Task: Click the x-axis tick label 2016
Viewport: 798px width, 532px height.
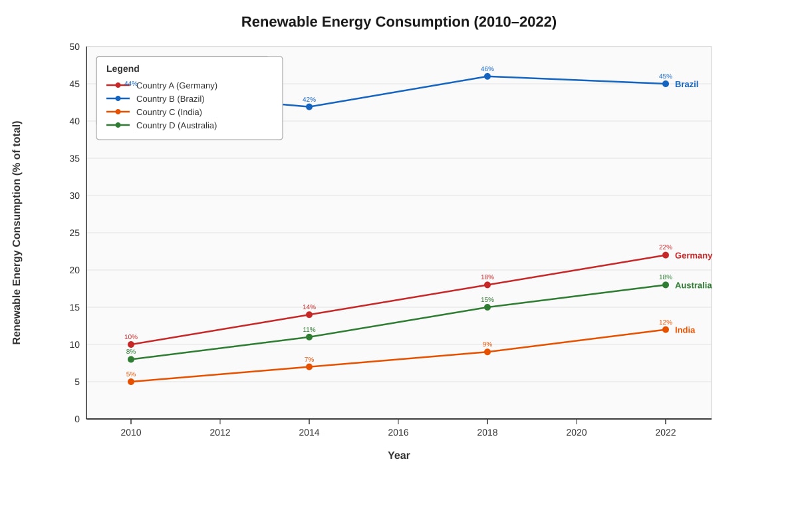Action: tap(398, 432)
